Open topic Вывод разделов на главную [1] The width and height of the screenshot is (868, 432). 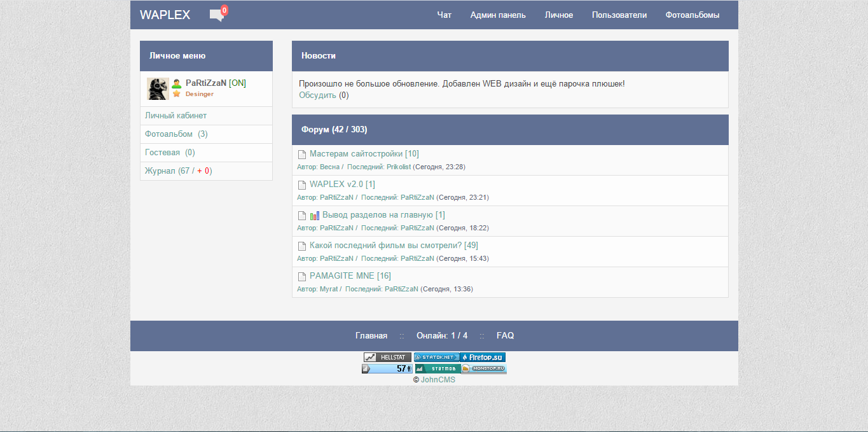click(x=383, y=214)
